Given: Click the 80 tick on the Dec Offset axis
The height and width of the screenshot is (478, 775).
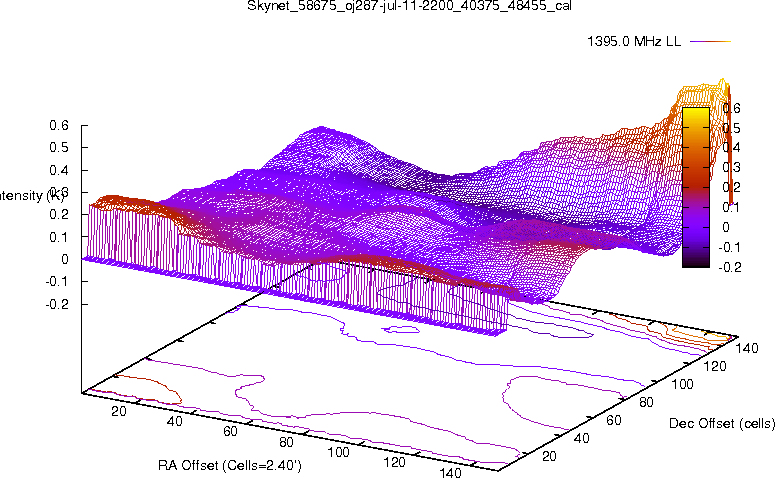Looking at the screenshot, I should 646,402.
